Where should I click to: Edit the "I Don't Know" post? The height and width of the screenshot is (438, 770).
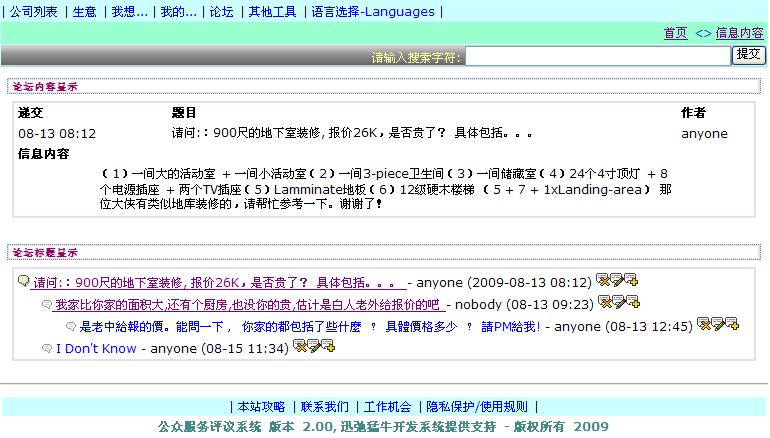[314, 346]
